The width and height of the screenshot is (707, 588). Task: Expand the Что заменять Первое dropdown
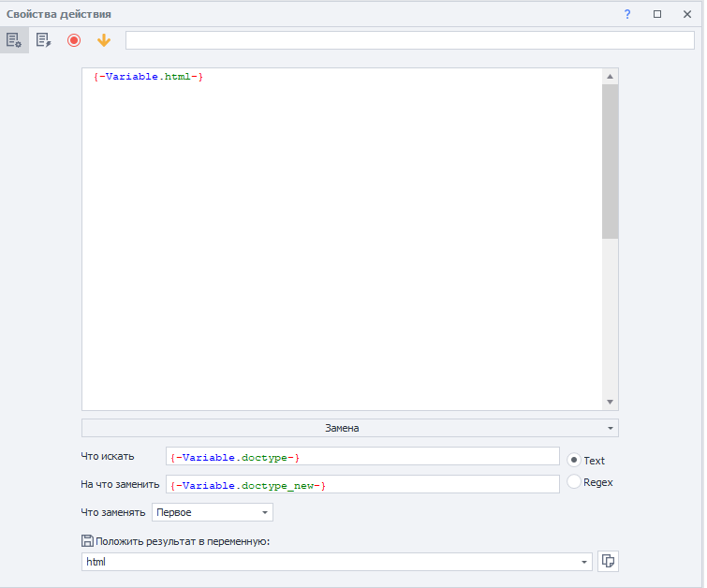click(x=213, y=512)
